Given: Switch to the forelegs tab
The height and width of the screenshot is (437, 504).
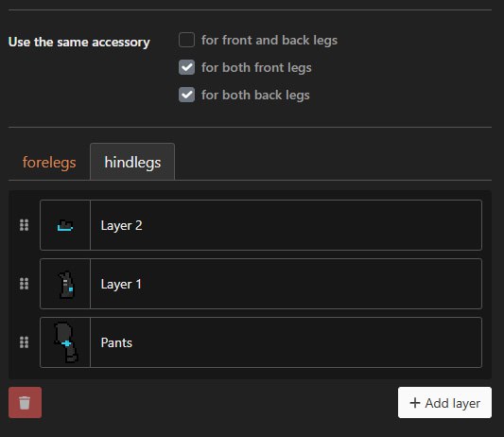Looking at the screenshot, I should [x=49, y=162].
